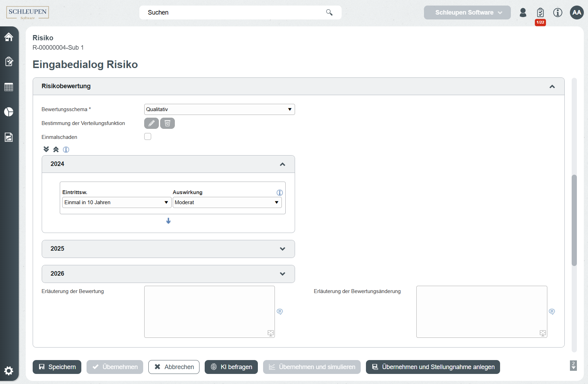Image resolution: width=588 pixels, height=384 pixels.
Task: Expand all years with double-down chevron
Action: click(x=46, y=149)
